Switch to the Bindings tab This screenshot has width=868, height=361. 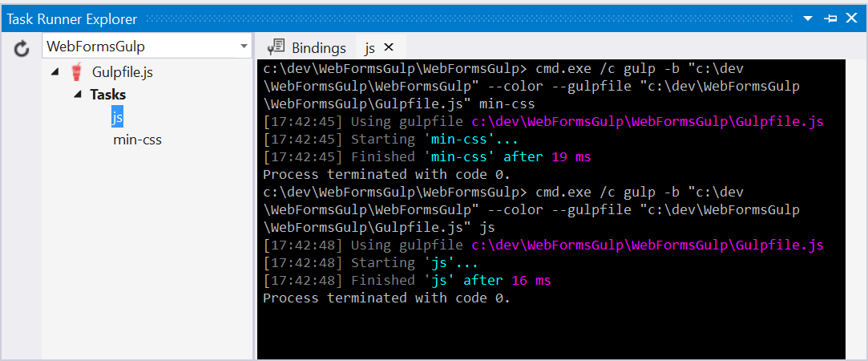tap(318, 48)
